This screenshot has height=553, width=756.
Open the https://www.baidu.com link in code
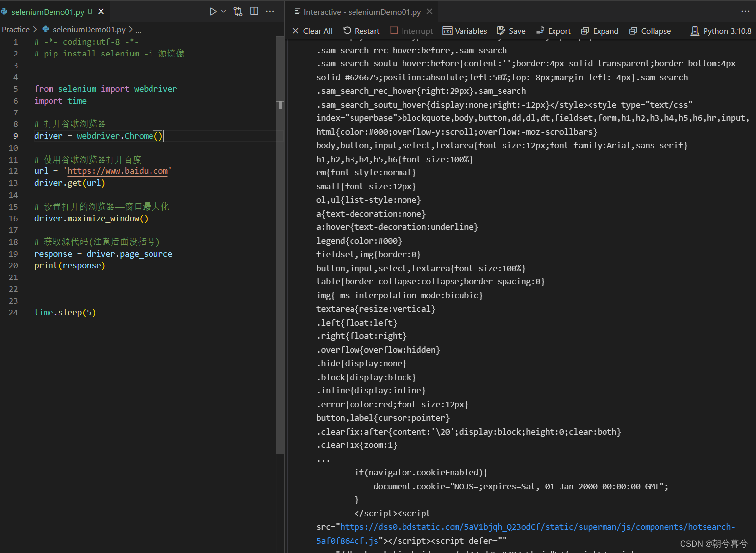click(118, 171)
